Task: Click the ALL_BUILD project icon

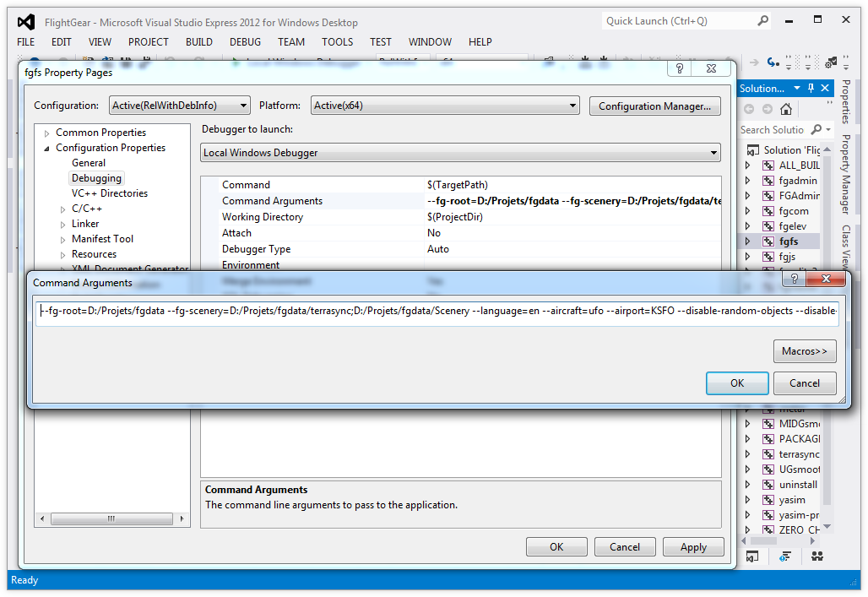Action: pyautogui.click(x=768, y=166)
